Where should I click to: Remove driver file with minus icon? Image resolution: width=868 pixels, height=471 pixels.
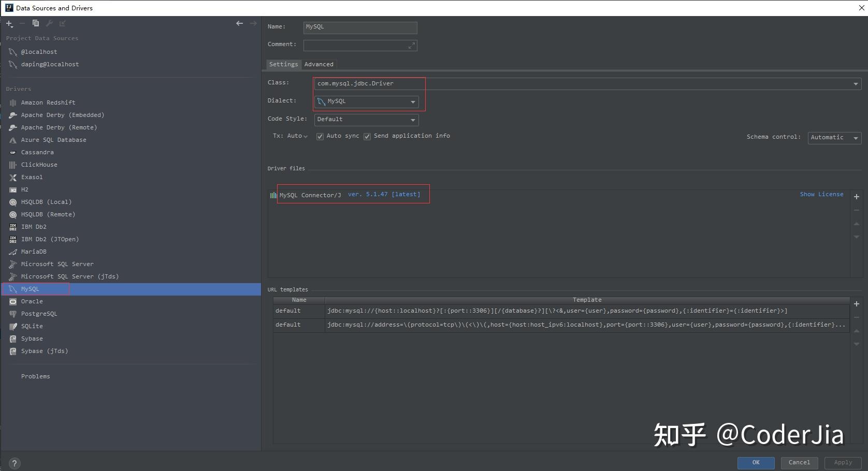857,210
